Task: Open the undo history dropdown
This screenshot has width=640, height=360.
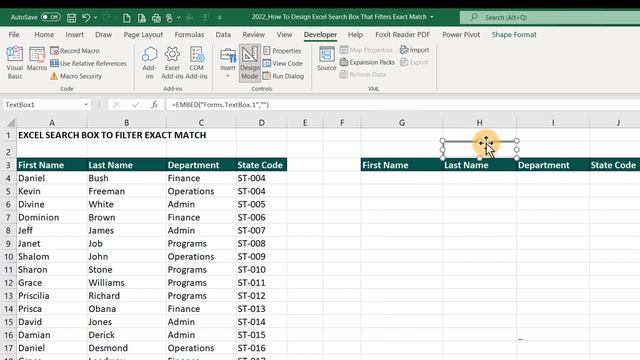Action: (x=96, y=18)
